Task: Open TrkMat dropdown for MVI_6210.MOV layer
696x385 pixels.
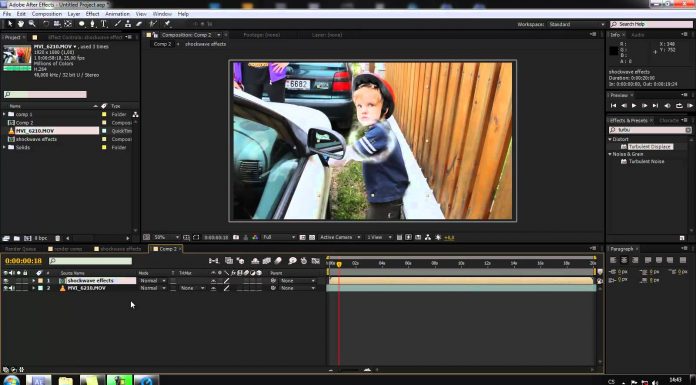Action: click(x=192, y=288)
